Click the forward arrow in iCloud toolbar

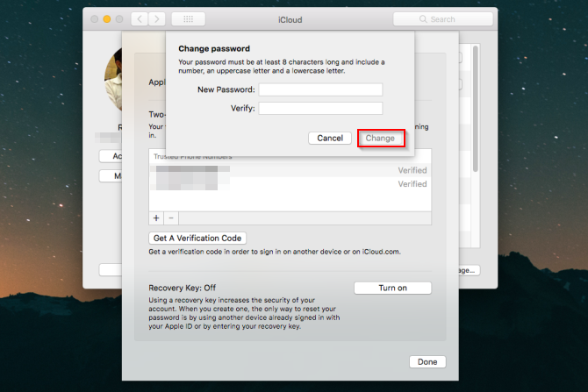coord(157,18)
